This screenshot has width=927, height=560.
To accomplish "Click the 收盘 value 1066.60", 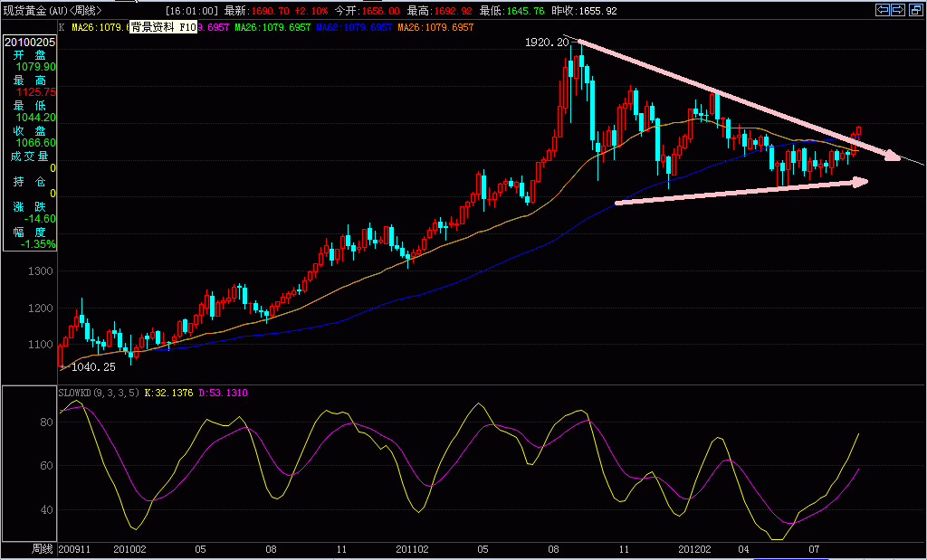I will click(36, 143).
